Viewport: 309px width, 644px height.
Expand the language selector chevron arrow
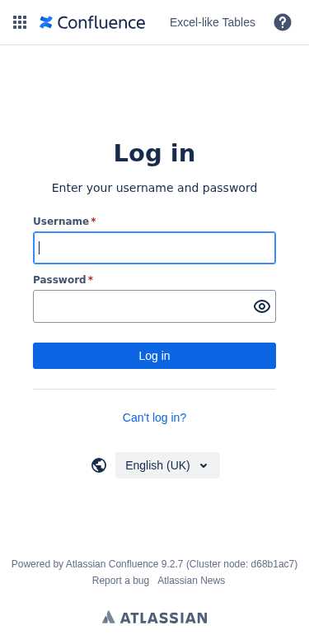204,466
